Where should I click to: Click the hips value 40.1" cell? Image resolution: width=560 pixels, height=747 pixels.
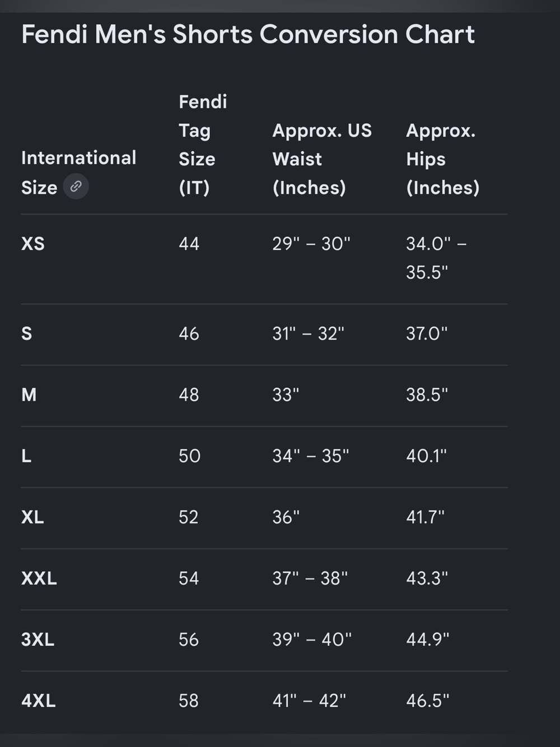[x=427, y=456]
